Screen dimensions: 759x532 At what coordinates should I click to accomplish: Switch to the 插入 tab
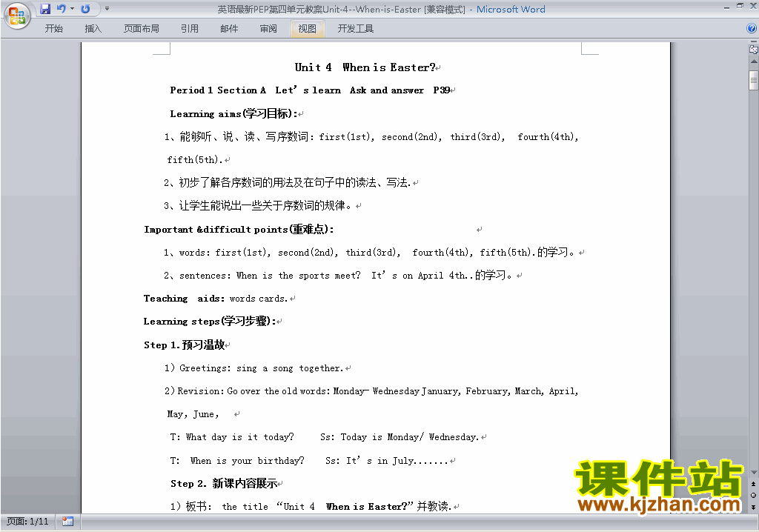pos(93,29)
